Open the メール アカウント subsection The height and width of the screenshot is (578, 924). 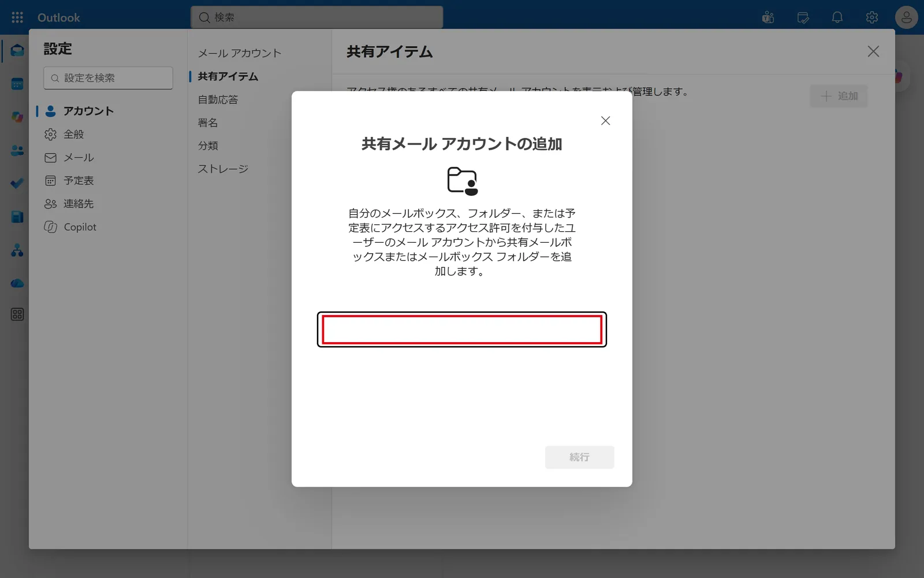[x=240, y=53]
